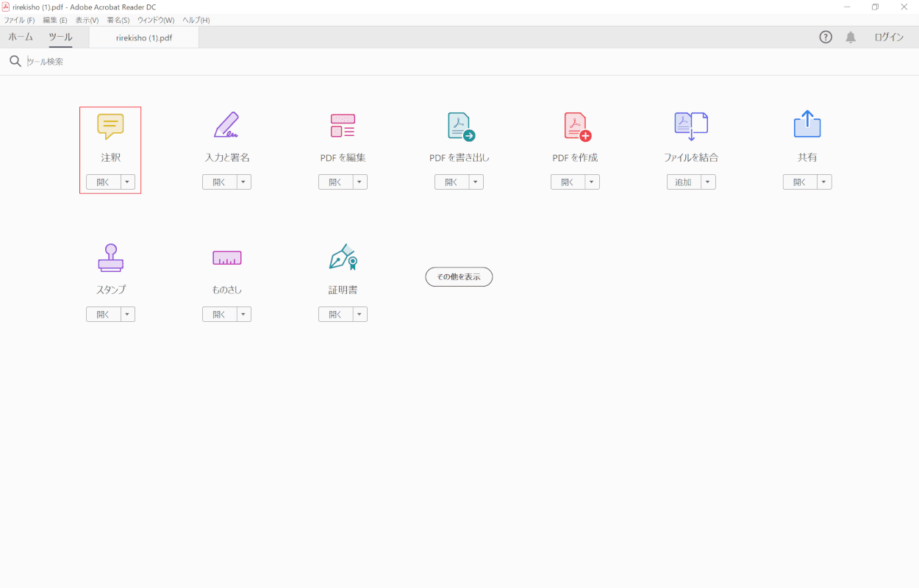Click 開く under PDF を作成

tap(568, 182)
